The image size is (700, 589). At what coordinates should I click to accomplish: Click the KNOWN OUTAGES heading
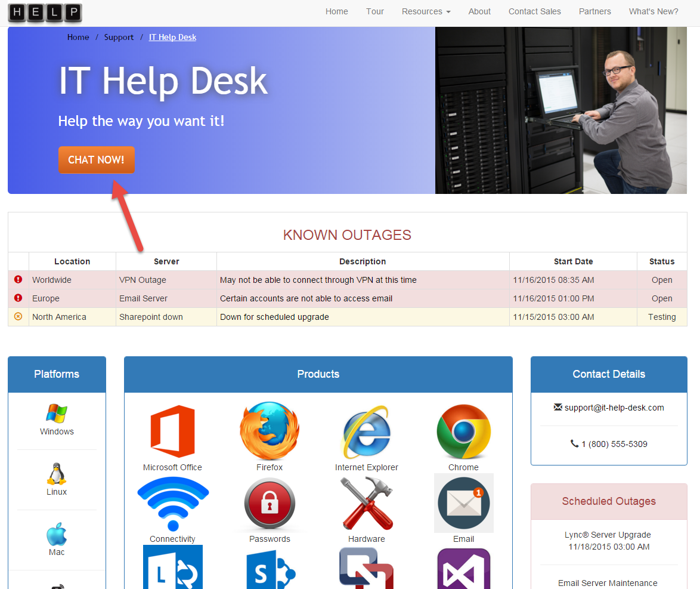click(348, 235)
